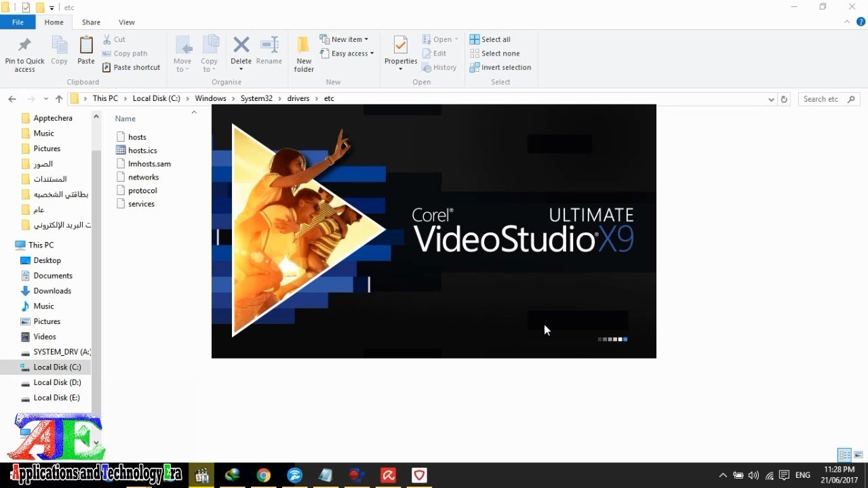
Task: Click Select none in ribbon
Action: pyautogui.click(x=494, y=54)
